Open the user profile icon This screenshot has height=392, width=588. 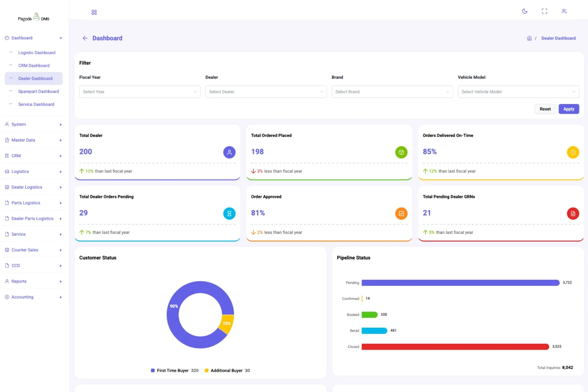(x=564, y=11)
